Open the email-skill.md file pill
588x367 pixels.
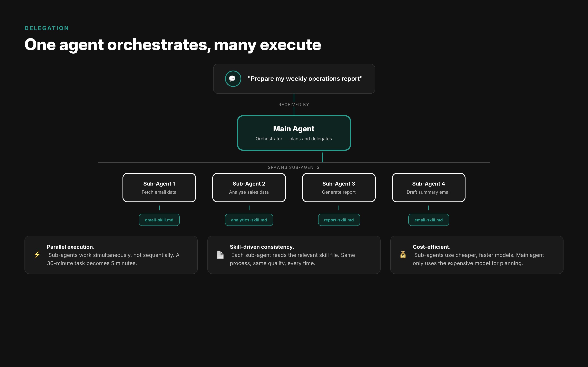coord(429,220)
